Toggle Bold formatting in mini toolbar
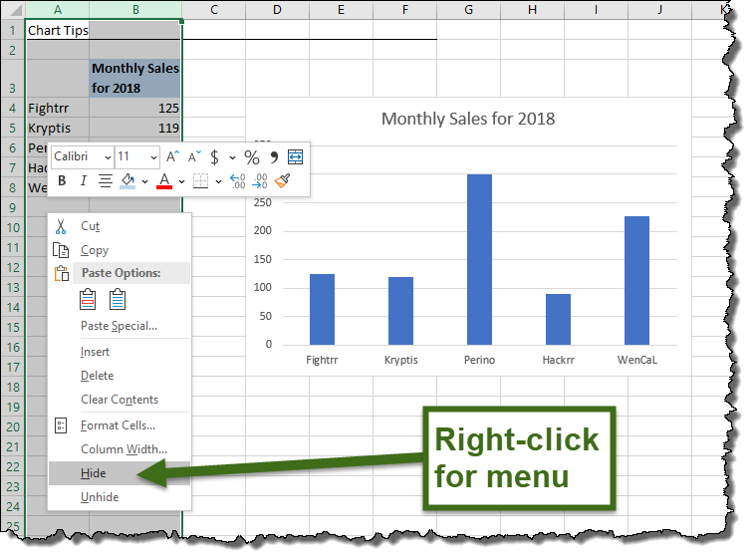Screen dimensions: 754x560 pos(62,181)
